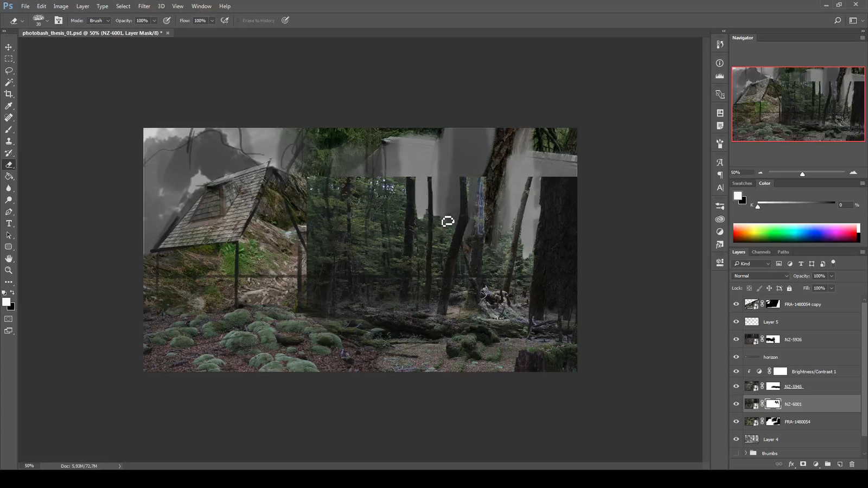Select the Magic Wand tool
The height and width of the screenshot is (488, 868).
point(9,82)
